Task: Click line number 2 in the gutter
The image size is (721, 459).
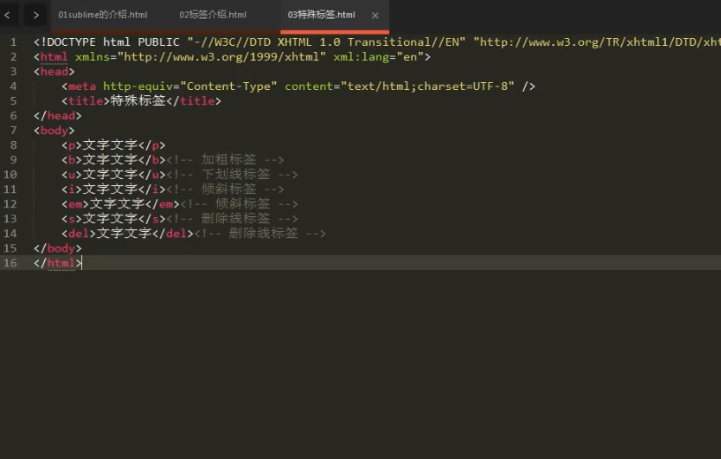Action: coord(13,57)
